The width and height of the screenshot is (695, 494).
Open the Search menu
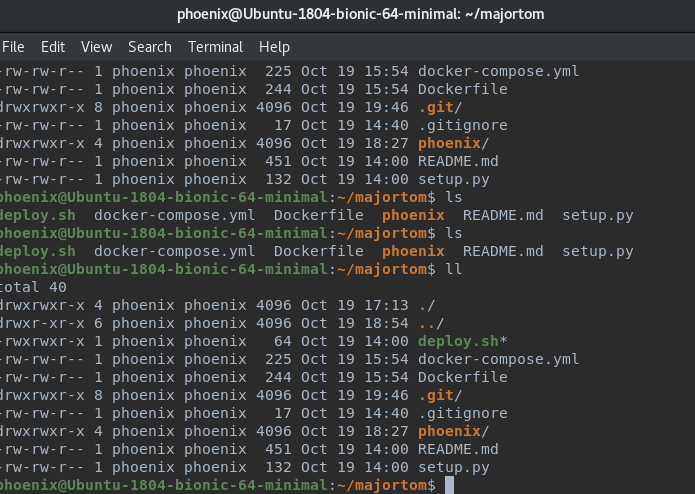coord(150,47)
